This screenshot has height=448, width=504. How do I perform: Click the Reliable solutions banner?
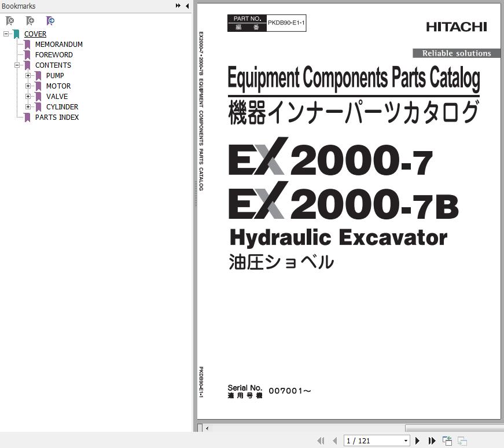tap(457, 53)
